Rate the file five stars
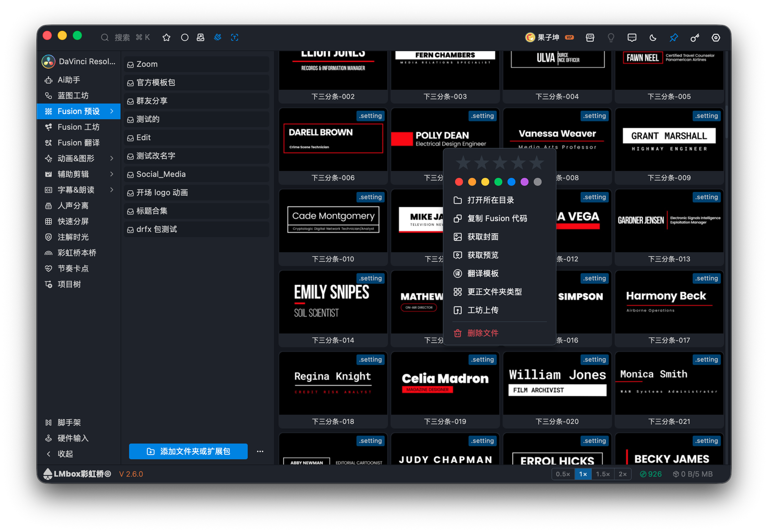768x532 pixels. pyautogui.click(x=537, y=163)
